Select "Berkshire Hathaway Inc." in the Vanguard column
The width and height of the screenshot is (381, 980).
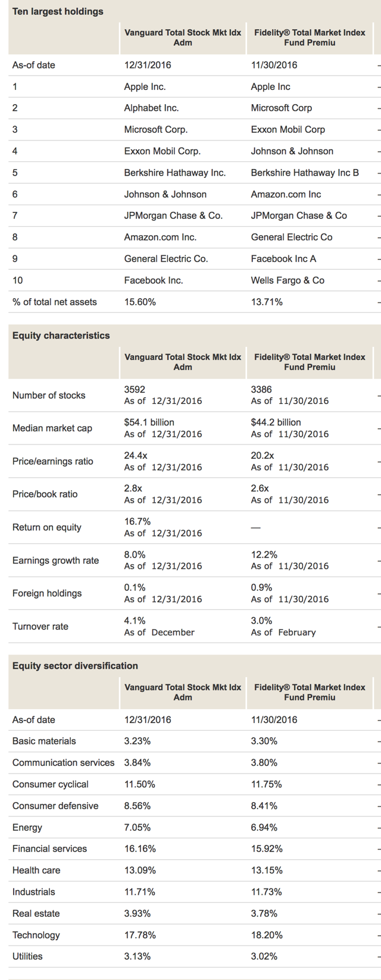[x=175, y=173]
